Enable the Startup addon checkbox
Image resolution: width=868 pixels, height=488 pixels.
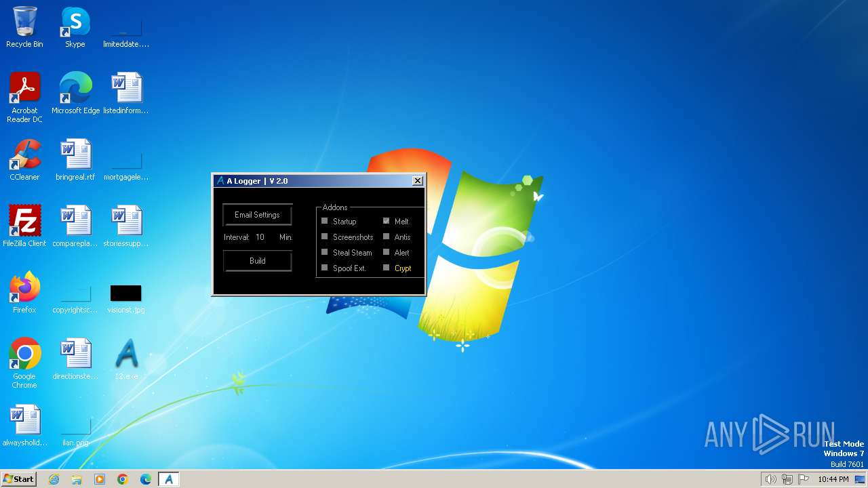[x=324, y=221]
